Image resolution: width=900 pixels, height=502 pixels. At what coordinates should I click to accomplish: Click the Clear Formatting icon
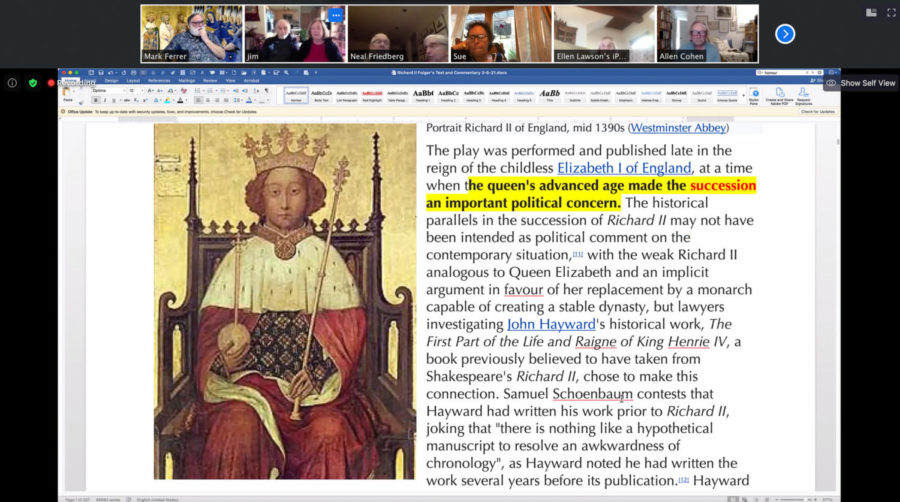(x=184, y=91)
